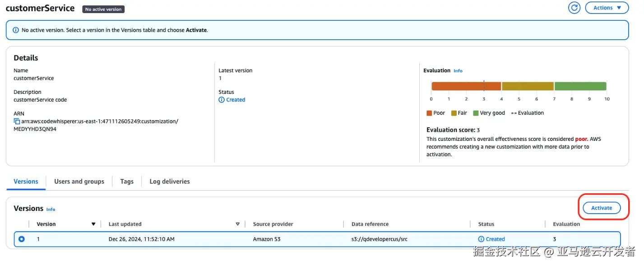Switch to Users and groups tab
The height and width of the screenshot is (266, 644).
(x=79, y=182)
